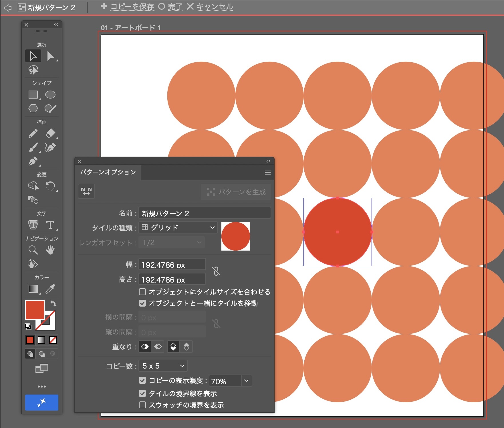Select the Ellipse shape tool
504x428 pixels.
(50, 95)
